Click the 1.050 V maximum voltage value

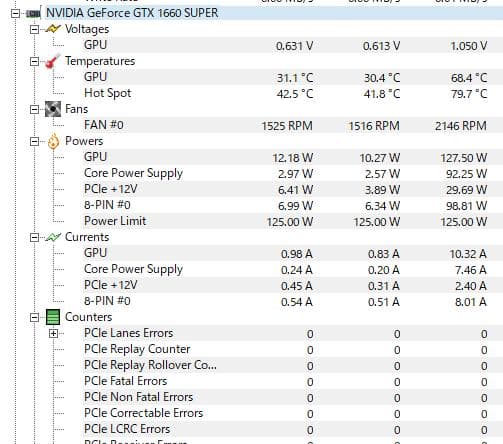coord(469,46)
